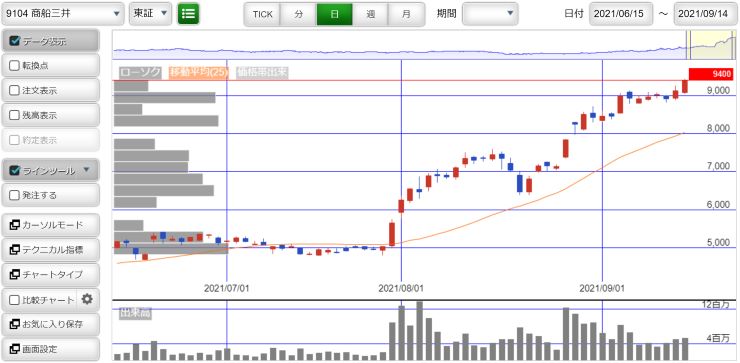Viewport: 740px width, 363px height.
Task: Click the 12百万 volume axis label
Action: pos(715,305)
